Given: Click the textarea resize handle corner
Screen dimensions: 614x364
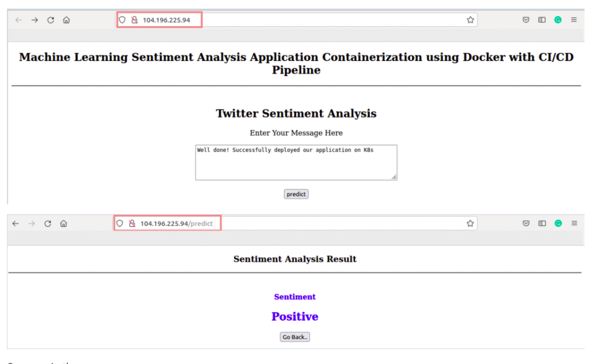Looking at the screenshot, I should (394, 177).
